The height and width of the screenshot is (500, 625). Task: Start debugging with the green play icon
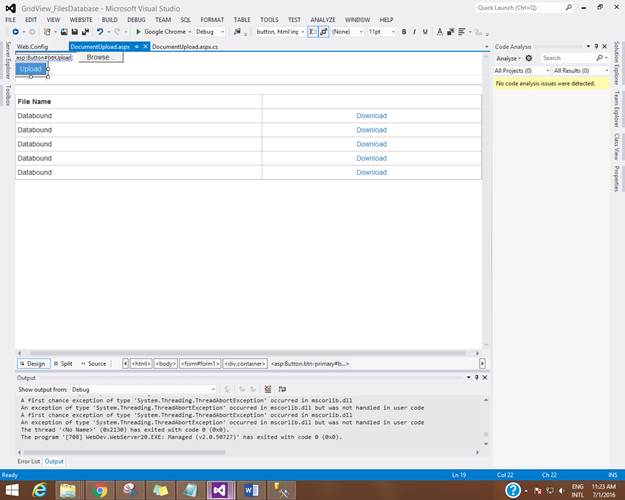138,31
